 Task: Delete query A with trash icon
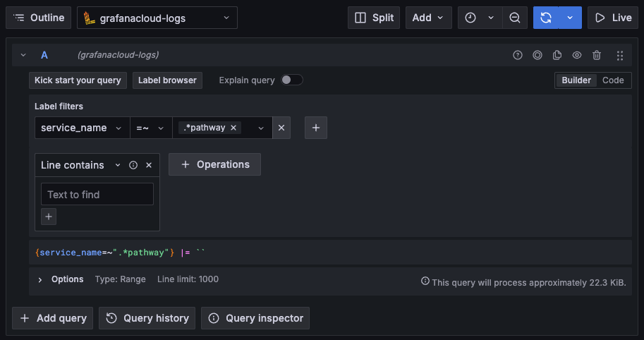click(x=597, y=55)
